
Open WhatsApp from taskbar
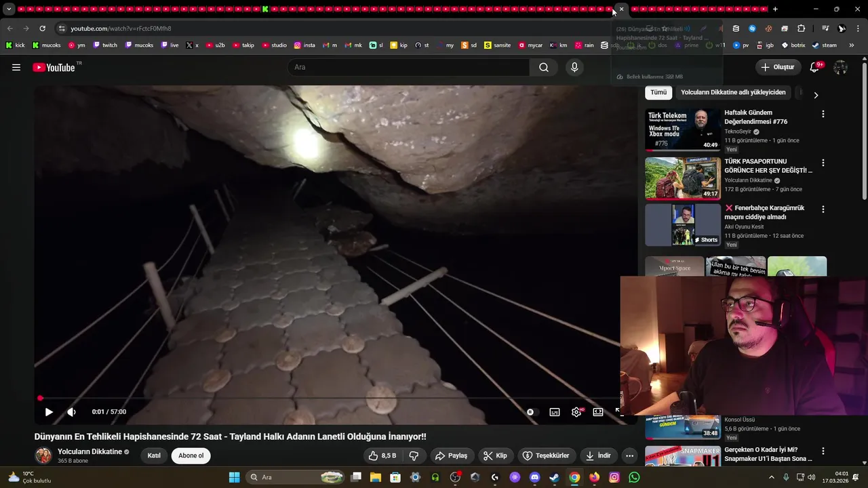[x=634, y=477]
